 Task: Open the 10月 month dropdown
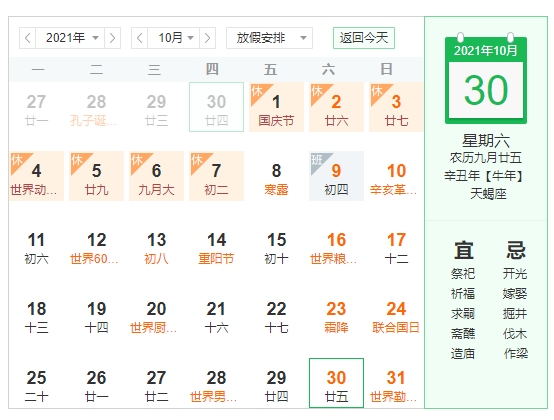click(x=174, y=38)
